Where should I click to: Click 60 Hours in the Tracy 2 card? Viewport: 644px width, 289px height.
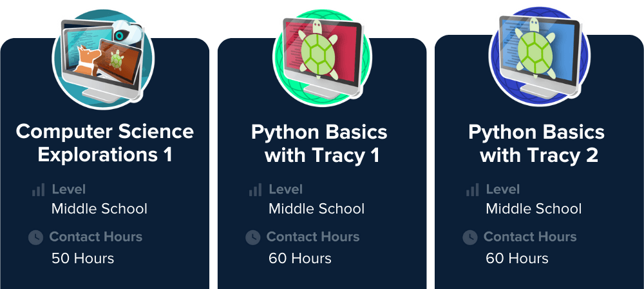click(516, 259)
